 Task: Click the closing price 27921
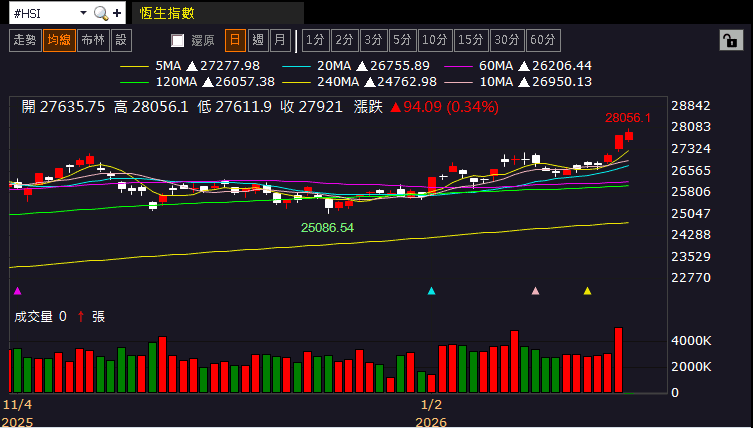[320, 107]
